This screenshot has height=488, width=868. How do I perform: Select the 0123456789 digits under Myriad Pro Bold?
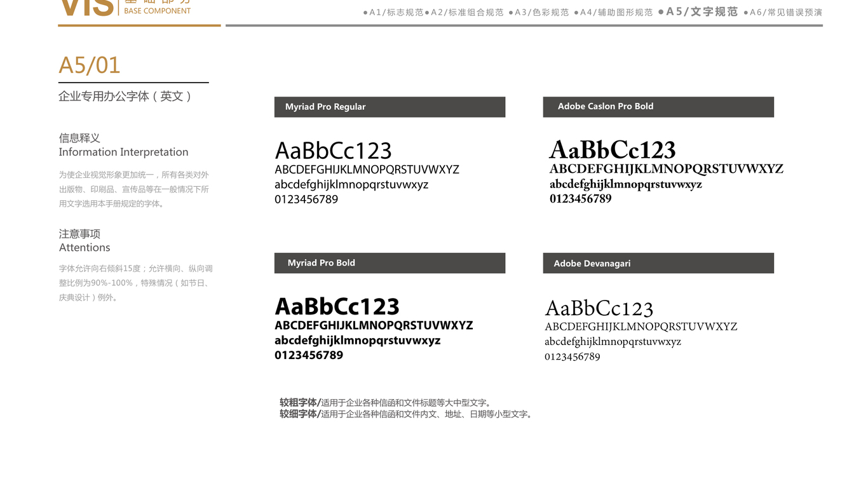(x=309, y=355)
